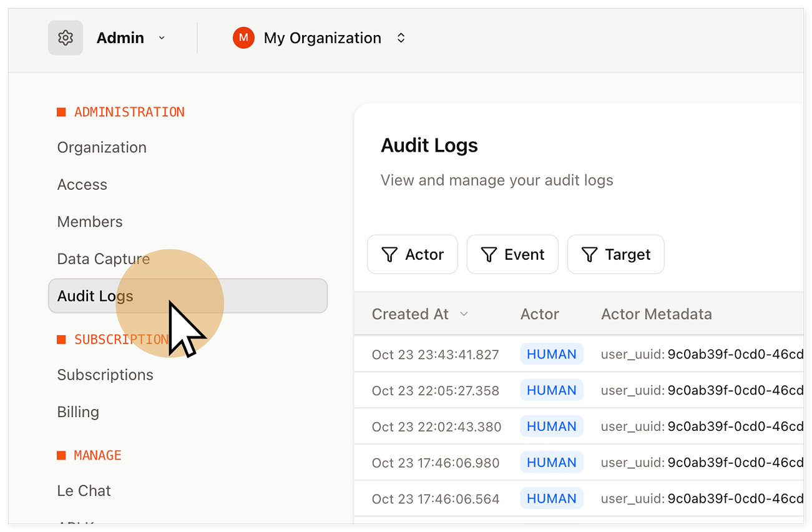Viewport: 812px width, 532px height.
Task: Select the Oct 23 22:05:27.358 timestamp
Action: (x=436, y=391)
